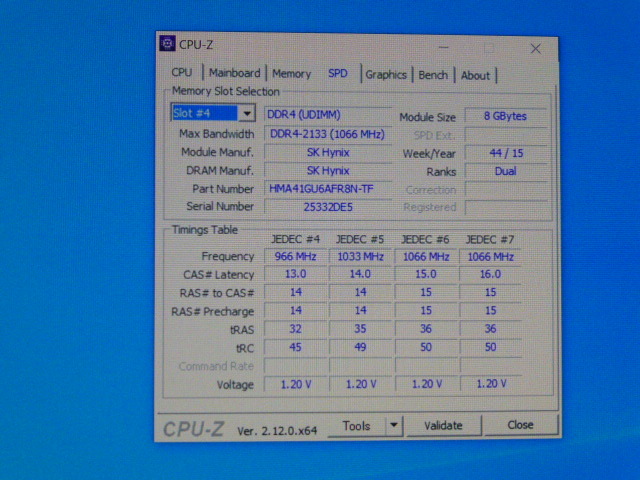Click the DDR4-2133 (1066 MHz) bandwidth value
The image size is (640, 480).
coord(328,134)
